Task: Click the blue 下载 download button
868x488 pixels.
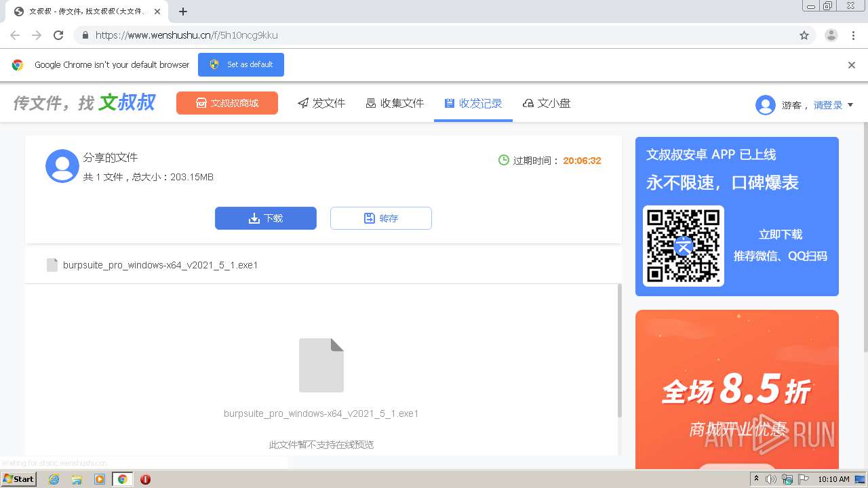Action: pos(266,218)
